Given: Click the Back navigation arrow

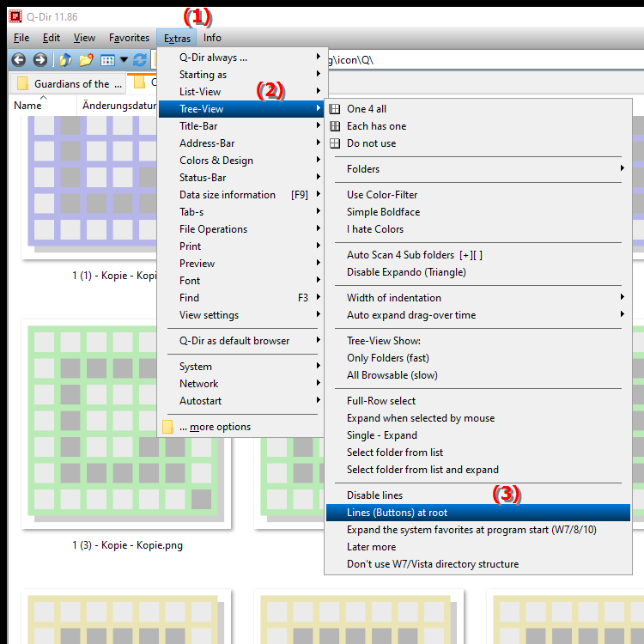Looking at the screenshot, I should [x=19, y=60].
